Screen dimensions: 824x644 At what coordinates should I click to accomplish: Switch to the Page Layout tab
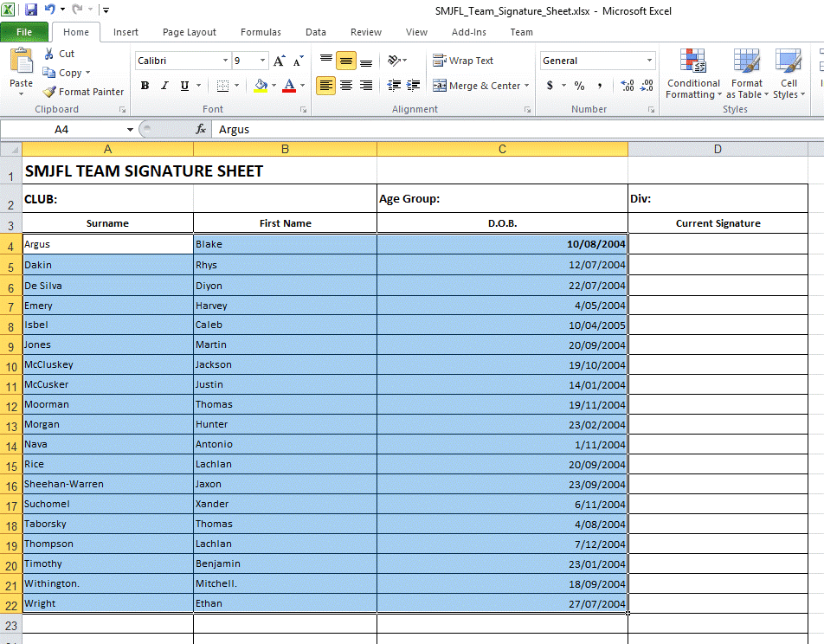pyautogui.click(x=189, y=32)
